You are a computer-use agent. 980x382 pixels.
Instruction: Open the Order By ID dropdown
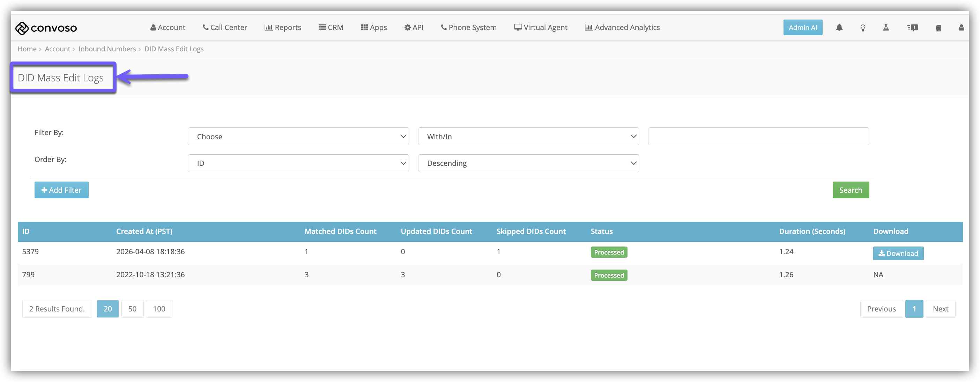point(298,163)
